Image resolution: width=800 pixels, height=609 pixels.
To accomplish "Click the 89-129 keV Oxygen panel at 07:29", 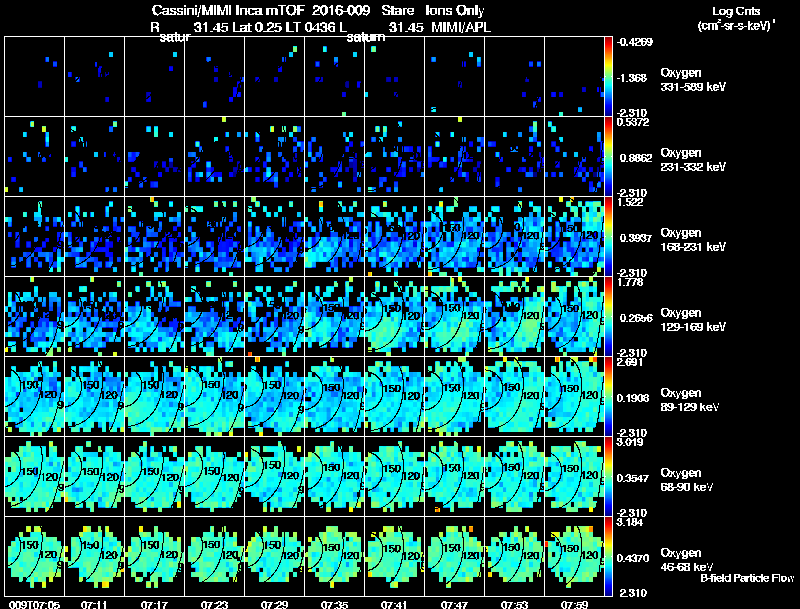I will pyautogui.click(x=274, y=396).
